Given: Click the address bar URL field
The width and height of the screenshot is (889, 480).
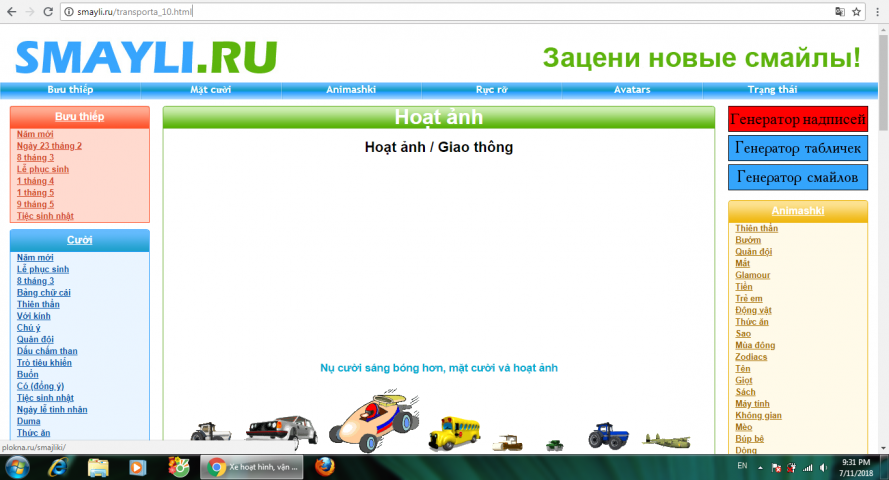Looking at the screenshot, I should click(x=450, y=12).
